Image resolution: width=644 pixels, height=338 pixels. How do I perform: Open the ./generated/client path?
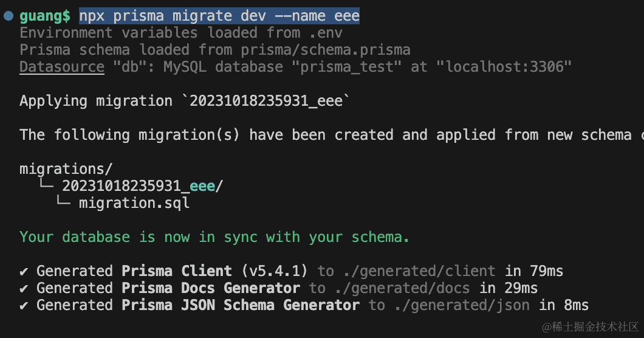coord(418,271)
